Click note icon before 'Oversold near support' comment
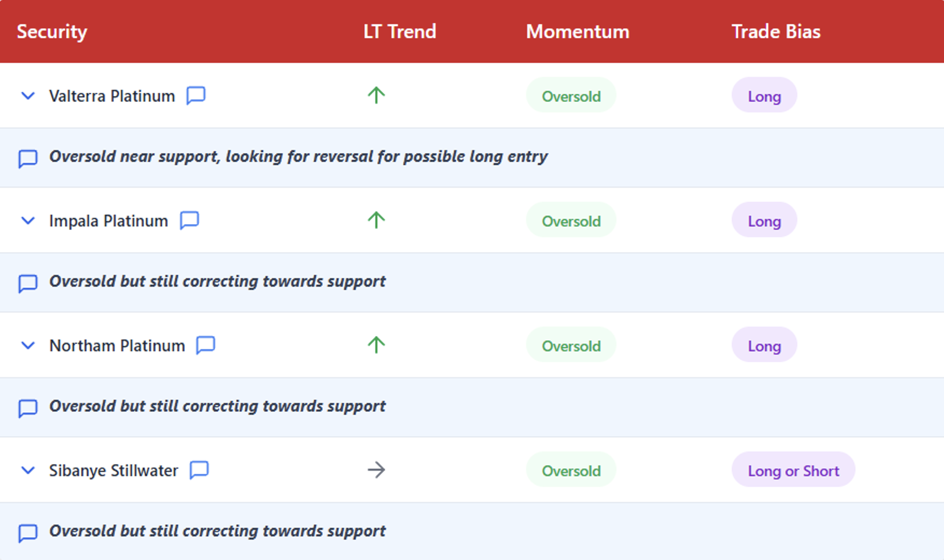Viewport: 944px width, 560px height. (28, 158)
